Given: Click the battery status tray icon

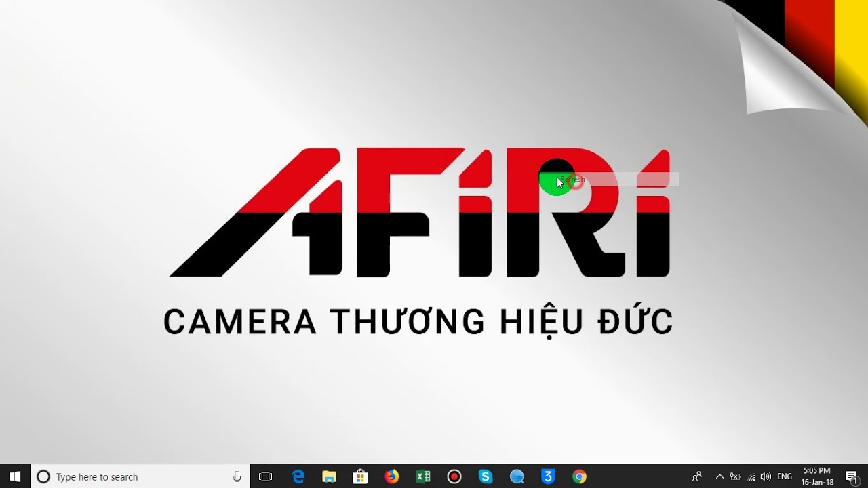Looking at the screenshot, I should pyautogui.click(x=735, y=476).
